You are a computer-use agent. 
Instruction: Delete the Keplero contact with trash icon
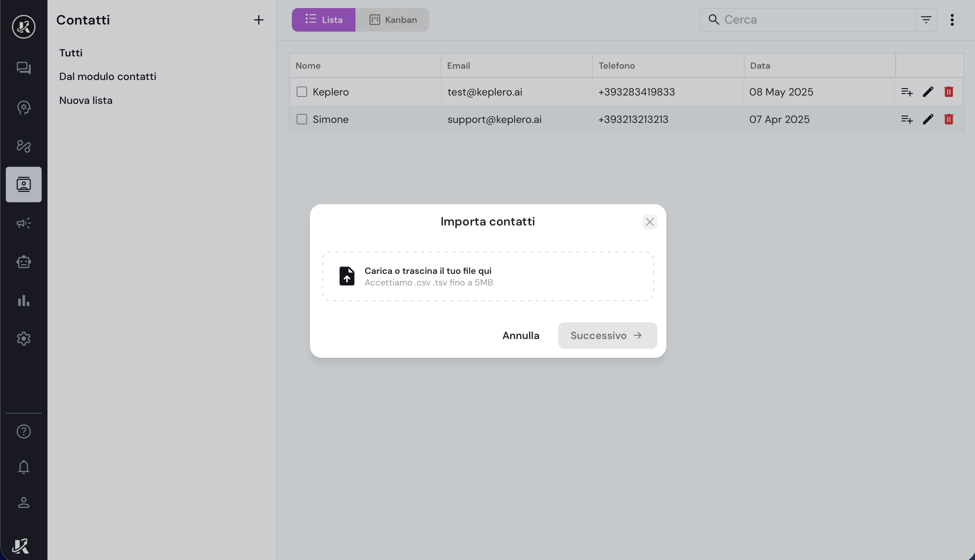tap(949, 92)
